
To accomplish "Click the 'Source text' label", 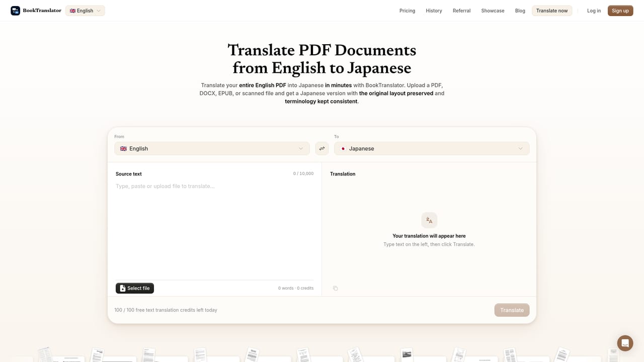I will [x=129, y=174].
